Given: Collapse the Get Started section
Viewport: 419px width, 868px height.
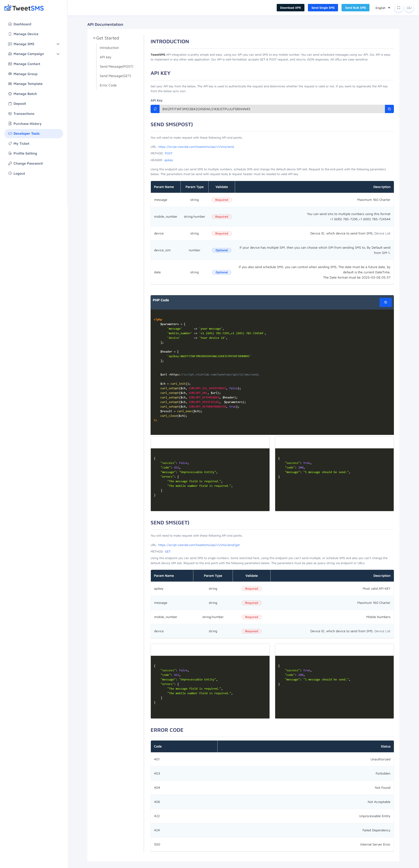Looking at the screenshot, I should point(106,38).
